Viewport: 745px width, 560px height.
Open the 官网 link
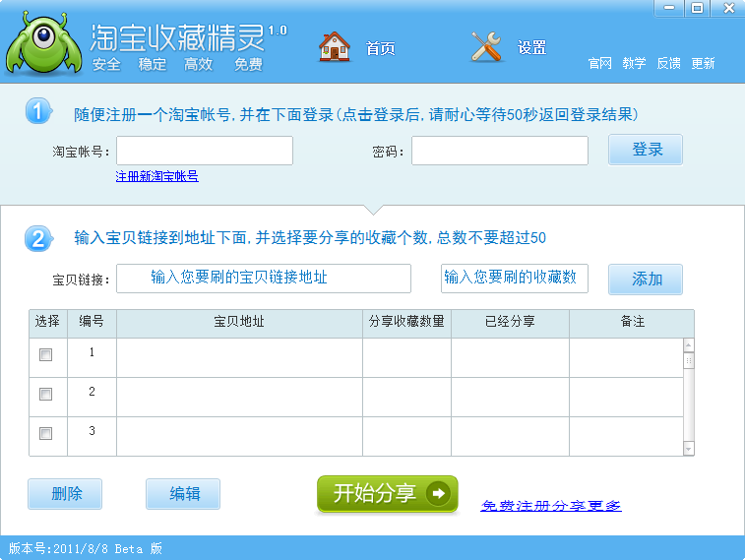coord(599,63)
